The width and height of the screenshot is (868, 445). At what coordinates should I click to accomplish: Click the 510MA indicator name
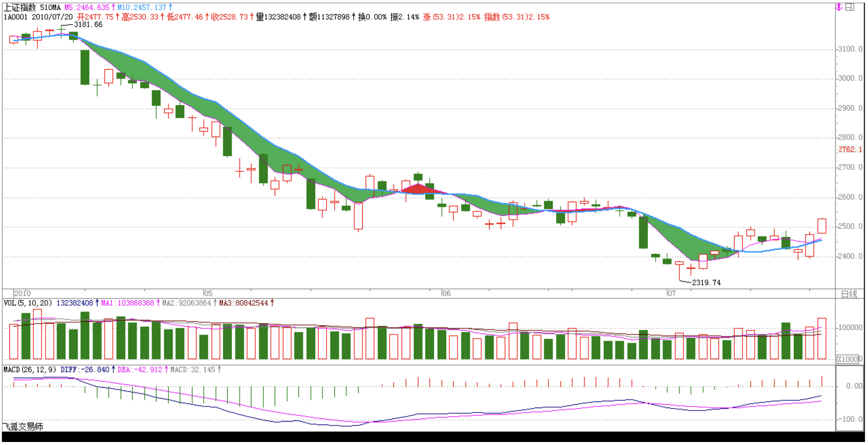(50, 7)
